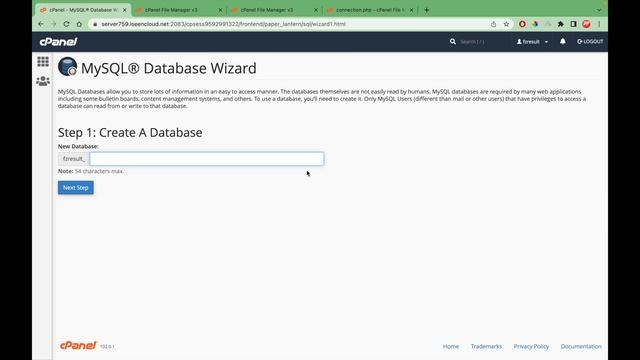640x360 pixels.
Task: Close the first File Manager tab
Action: 220,10
